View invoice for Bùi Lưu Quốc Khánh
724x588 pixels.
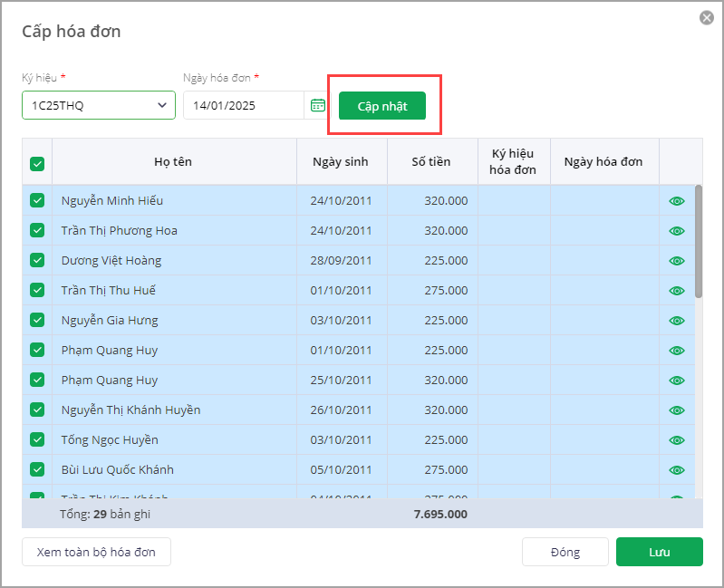(676, 470)
